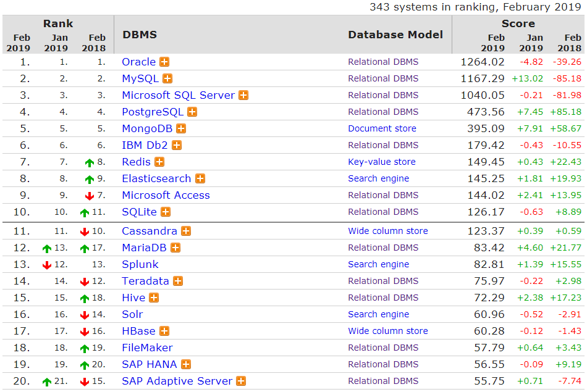Click the plus icon next to Elasticsearch
This screenshot has width=587, height=392.
click(200, 178)
